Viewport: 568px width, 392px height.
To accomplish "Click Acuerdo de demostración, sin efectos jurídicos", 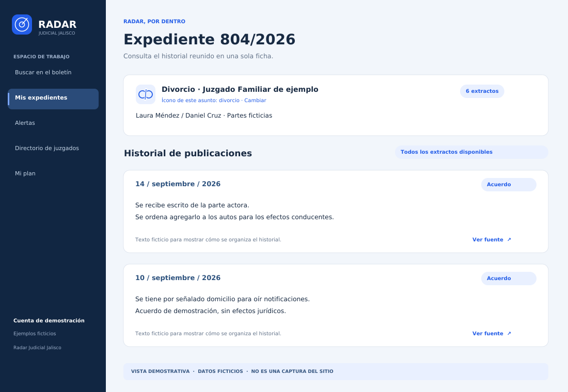I will coord(211,311).
